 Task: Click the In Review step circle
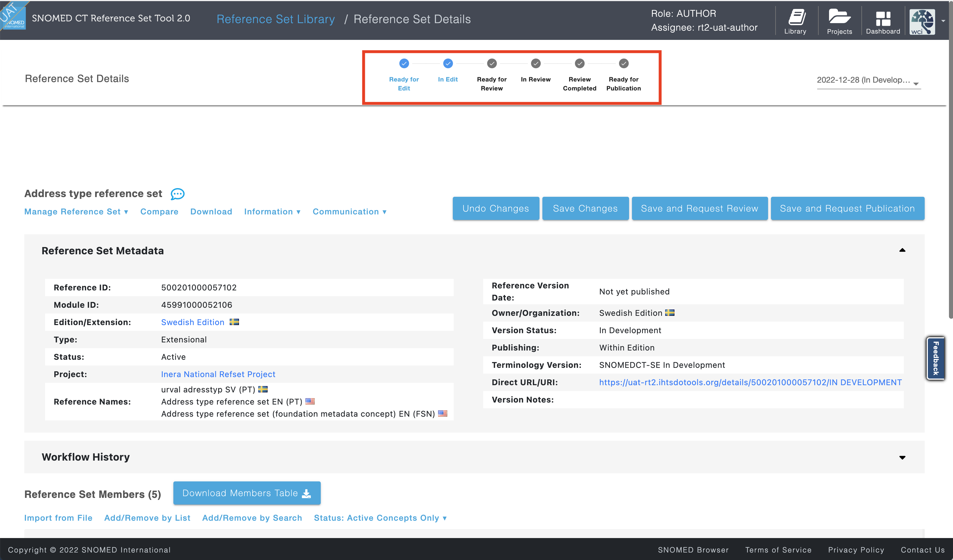click(x=535, y=63)
